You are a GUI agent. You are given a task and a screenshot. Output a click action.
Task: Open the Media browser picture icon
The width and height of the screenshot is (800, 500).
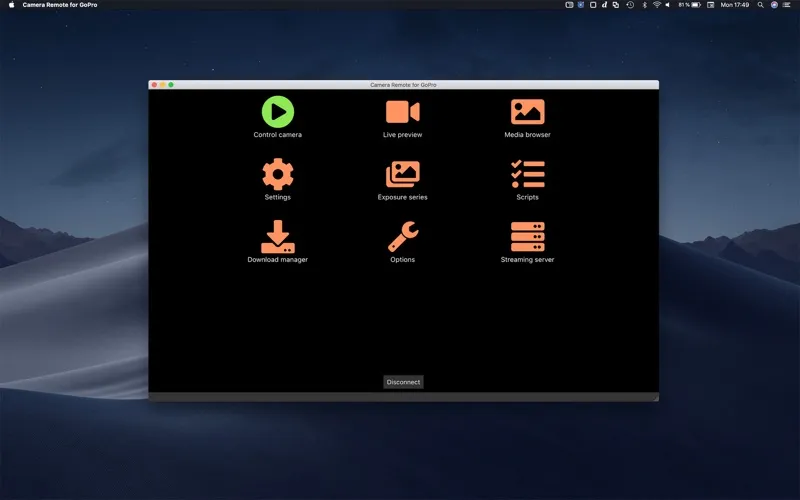click(528, 112)
